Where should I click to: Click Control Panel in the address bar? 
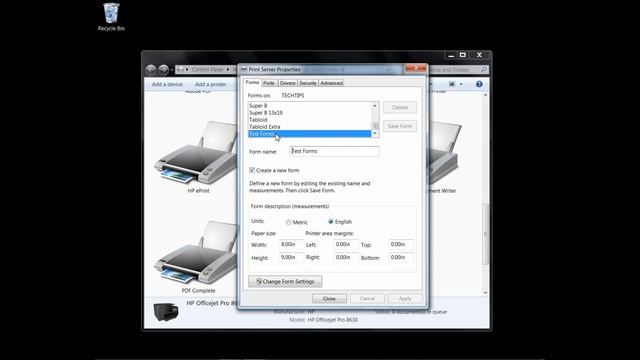(207, 70)
